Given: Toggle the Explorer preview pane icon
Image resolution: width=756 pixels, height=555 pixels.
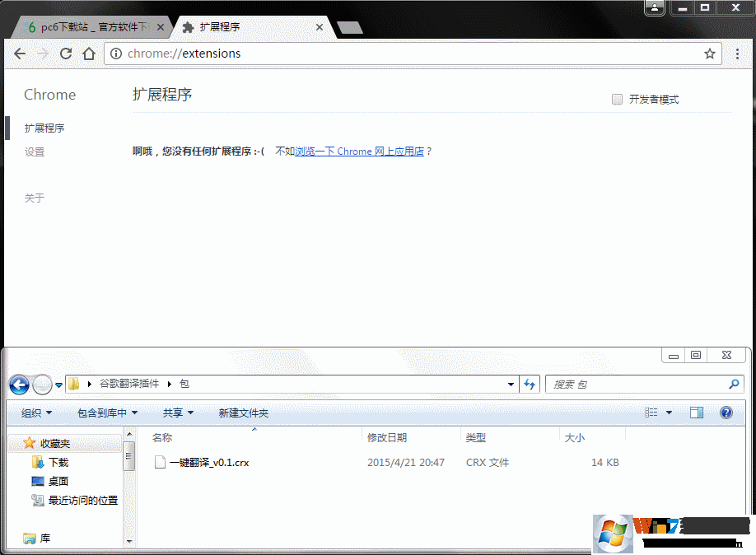Looking at the screenshot, I should (696, 413).
